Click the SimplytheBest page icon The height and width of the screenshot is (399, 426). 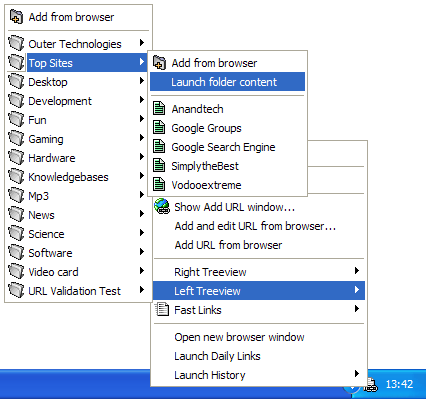tap(159, 166)
